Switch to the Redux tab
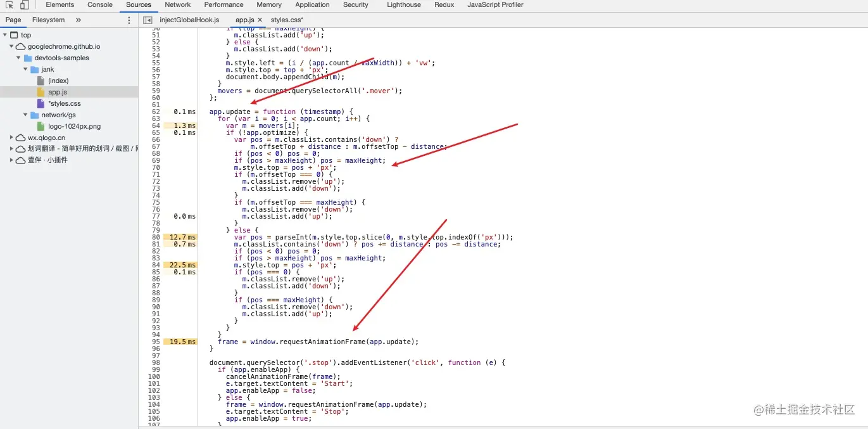The height and width of the screenshot is (429, 868). pos(444,5)
